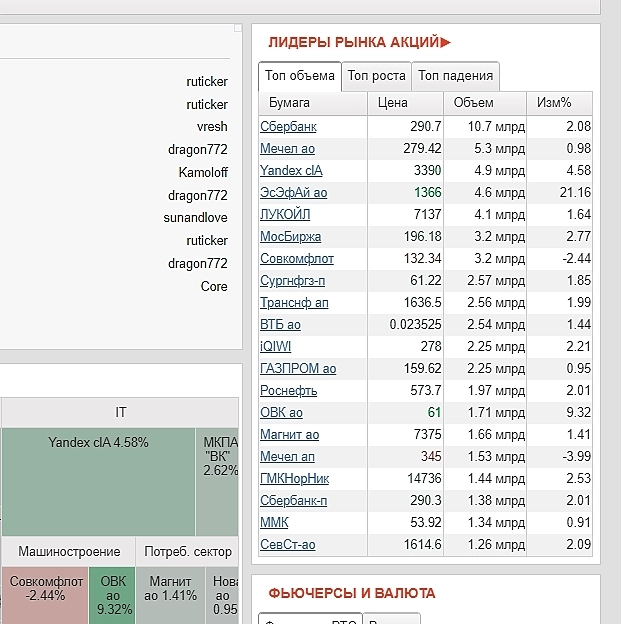Open the ЛУКОЙЛ stock link
Image resolution: width=621 pixels, height=624 pixels.
pos(285,214)
